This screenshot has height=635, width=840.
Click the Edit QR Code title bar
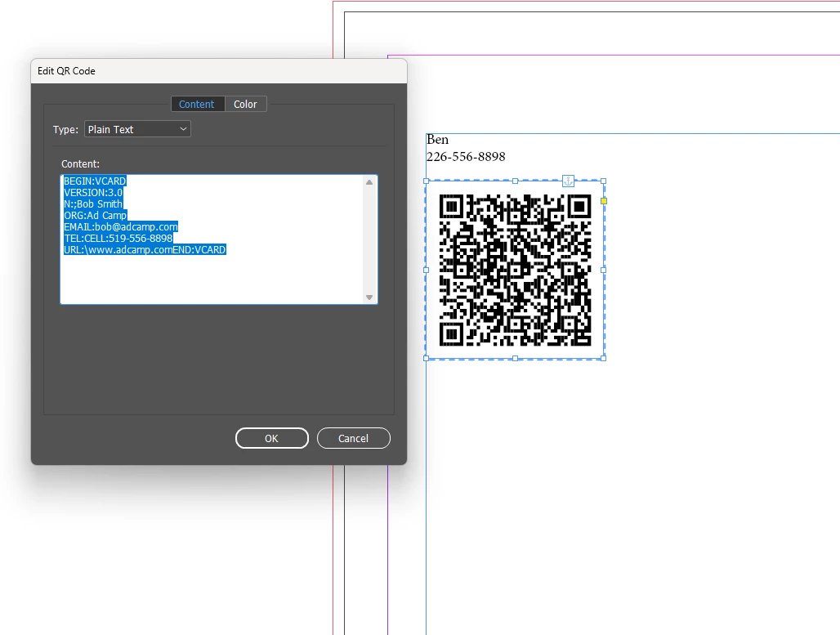coord(218,71)
